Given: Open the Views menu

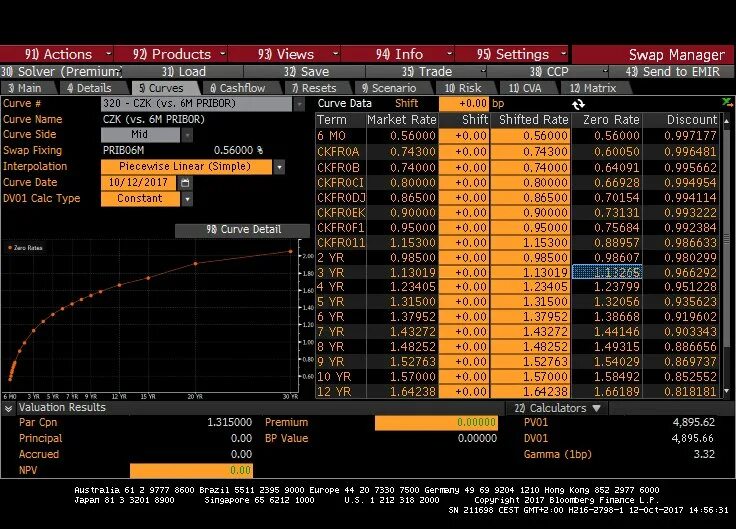Looking at the screenshot, I should click(x=284, y=54).
